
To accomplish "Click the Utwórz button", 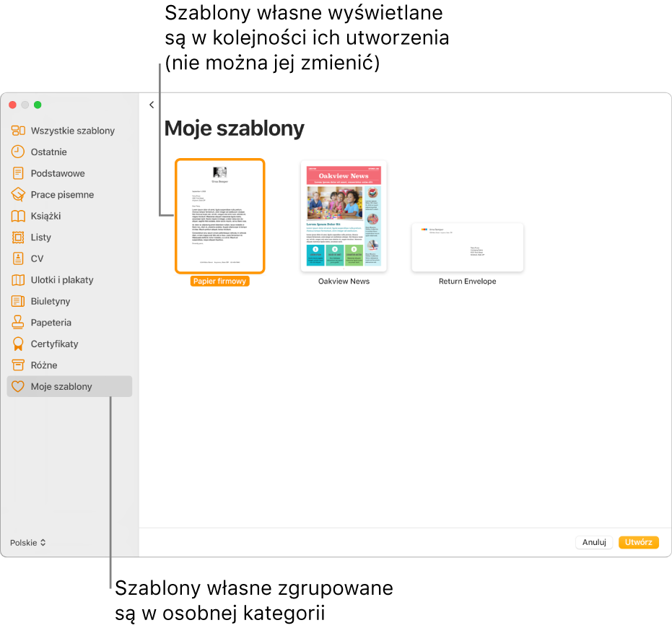I will [639, 542].
